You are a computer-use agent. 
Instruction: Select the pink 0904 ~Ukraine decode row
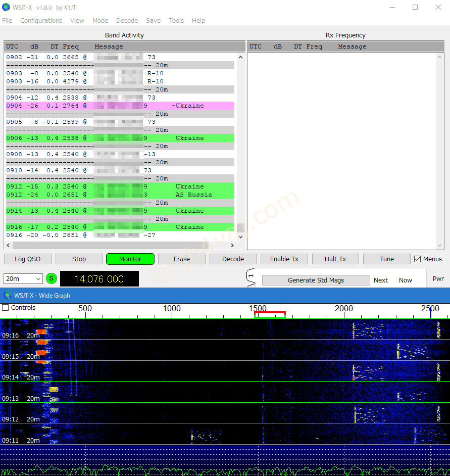point(120,106)
